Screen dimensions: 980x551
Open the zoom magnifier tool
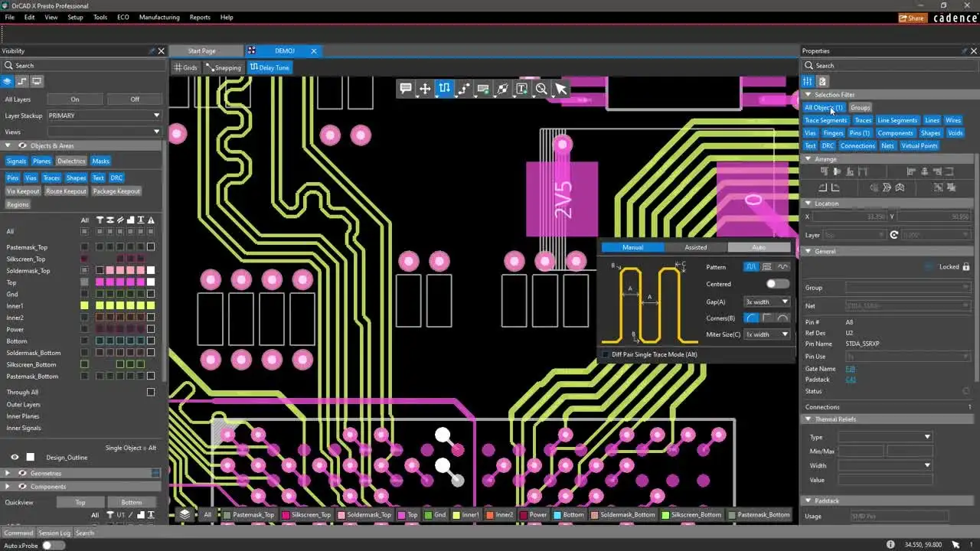click(541, 89)
